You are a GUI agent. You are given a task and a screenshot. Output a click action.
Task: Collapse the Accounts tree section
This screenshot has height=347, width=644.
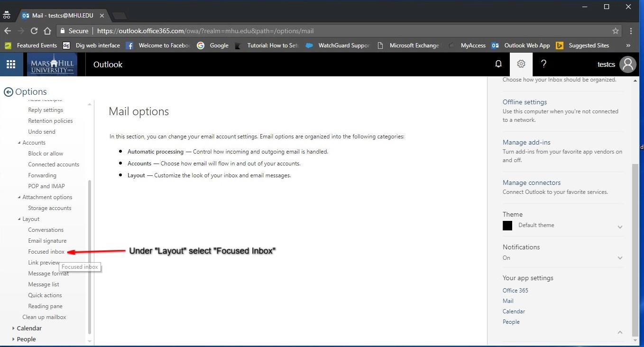tap(19, 143)
